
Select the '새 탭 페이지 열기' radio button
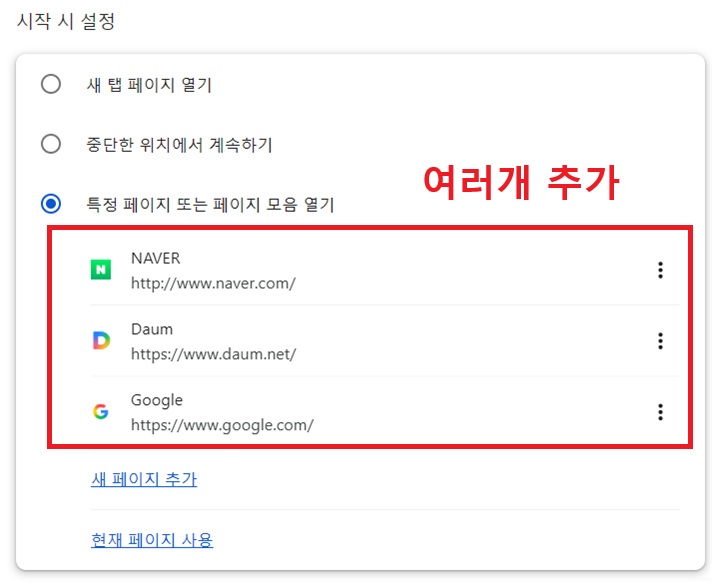[51, 84]
